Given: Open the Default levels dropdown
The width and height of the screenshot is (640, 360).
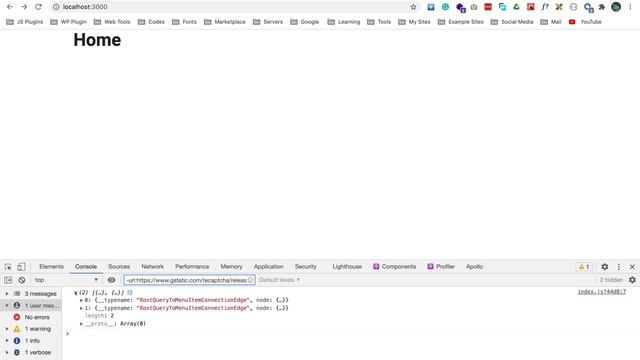Looking at the screenshot, I should 280,280.
